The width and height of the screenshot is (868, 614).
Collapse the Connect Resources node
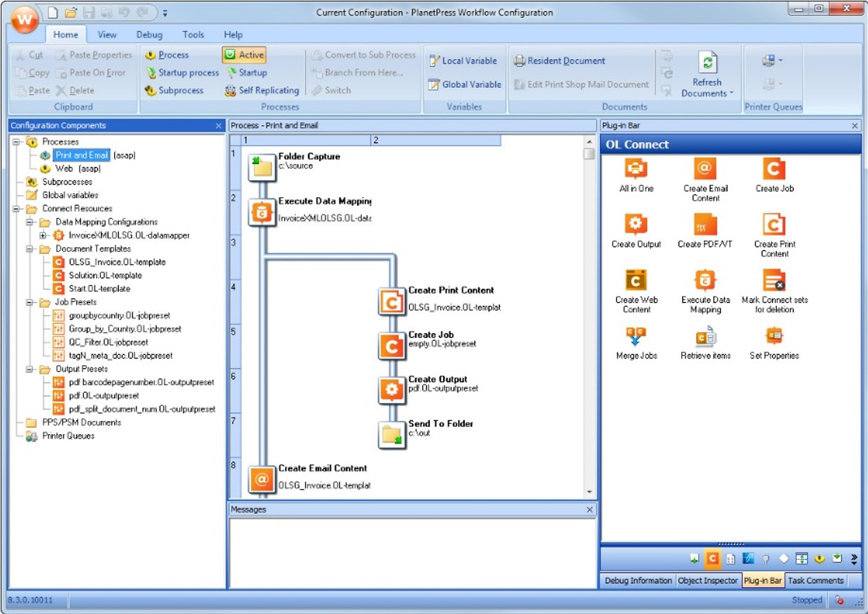coord(16,208)
